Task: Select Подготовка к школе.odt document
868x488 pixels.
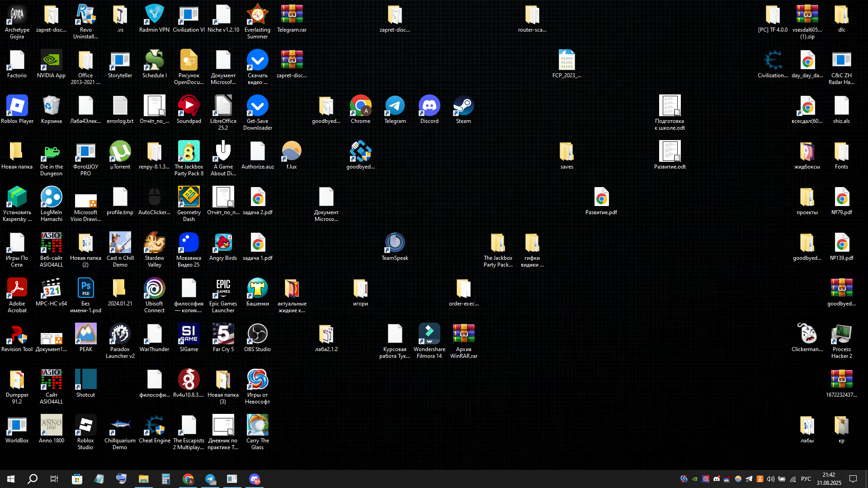Action: click(x=670, y=113)
